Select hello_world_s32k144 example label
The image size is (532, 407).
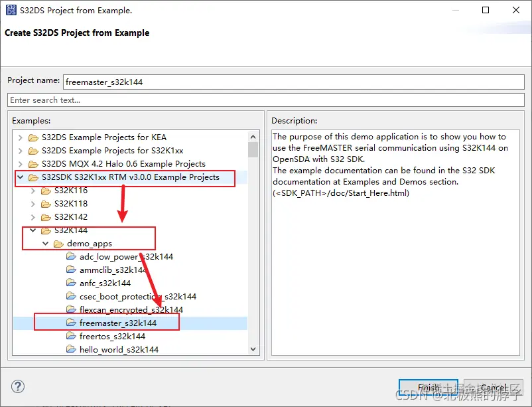point(119,349)
